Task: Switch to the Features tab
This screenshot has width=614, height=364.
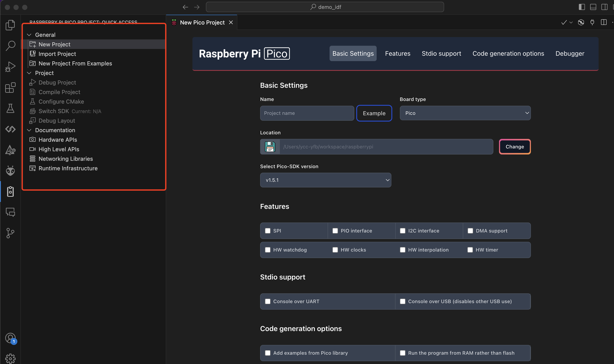Action: (x=398, y=54)
